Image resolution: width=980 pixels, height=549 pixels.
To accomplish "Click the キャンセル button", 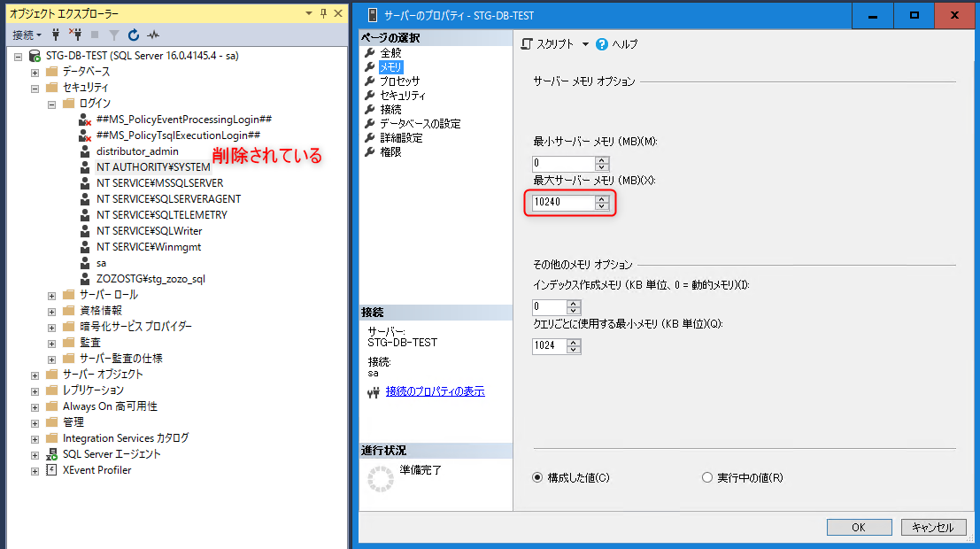I will 933,527.
